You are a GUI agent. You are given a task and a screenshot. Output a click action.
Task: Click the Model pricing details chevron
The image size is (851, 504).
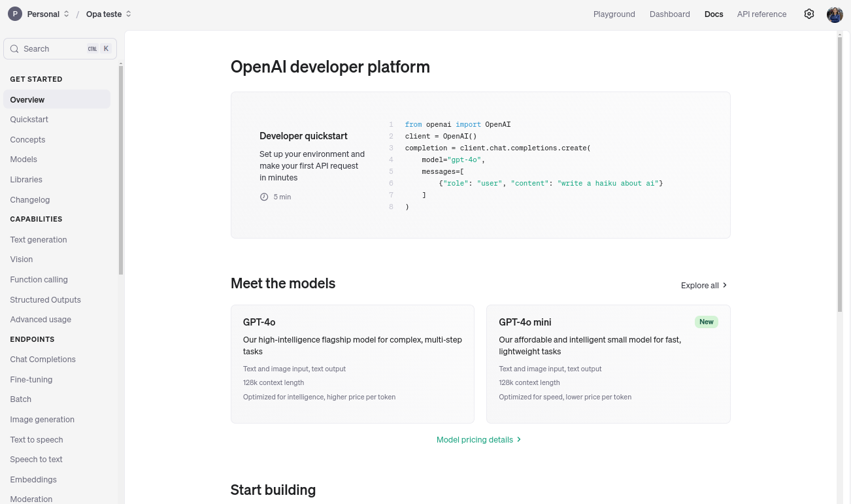[x=519, y=439]
